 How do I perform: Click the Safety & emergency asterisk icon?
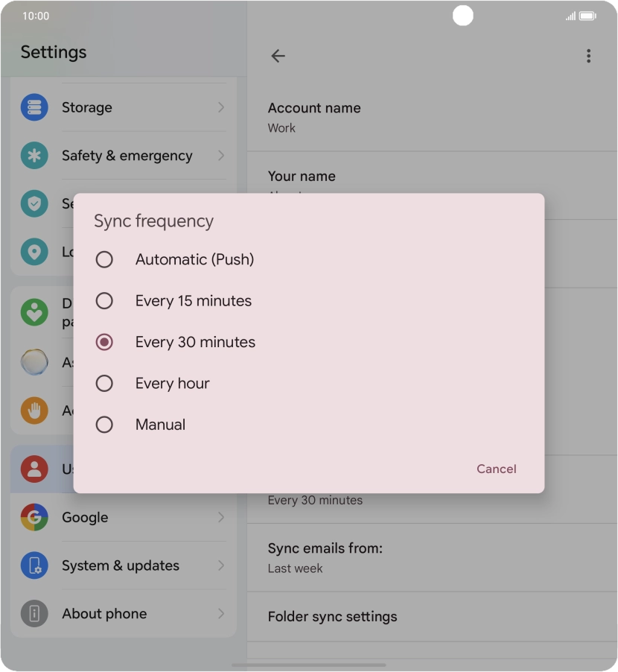[34, 156]
